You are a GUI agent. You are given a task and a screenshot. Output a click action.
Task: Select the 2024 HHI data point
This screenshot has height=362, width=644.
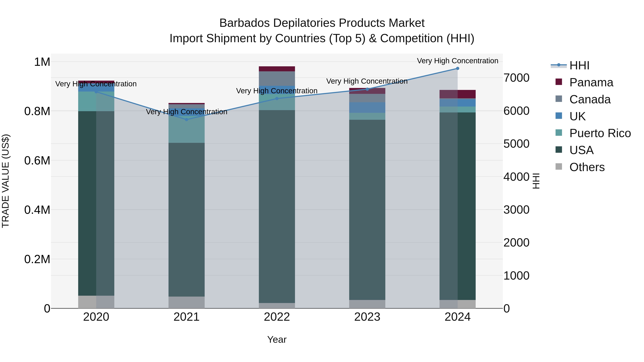[457, 68]
